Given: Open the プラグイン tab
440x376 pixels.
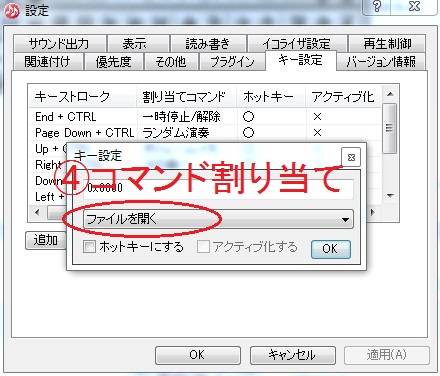Looking at the screenshot, I should pos(232,62).
